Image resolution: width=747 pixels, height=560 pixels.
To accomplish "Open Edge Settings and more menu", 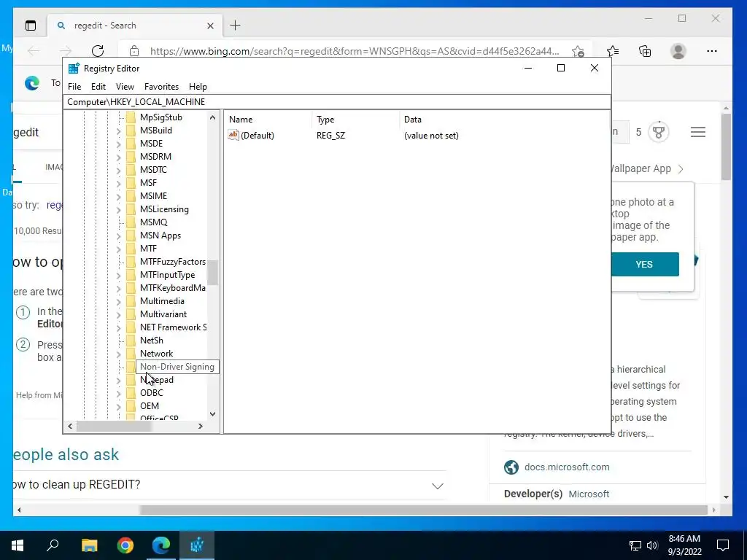I will 712,51.
